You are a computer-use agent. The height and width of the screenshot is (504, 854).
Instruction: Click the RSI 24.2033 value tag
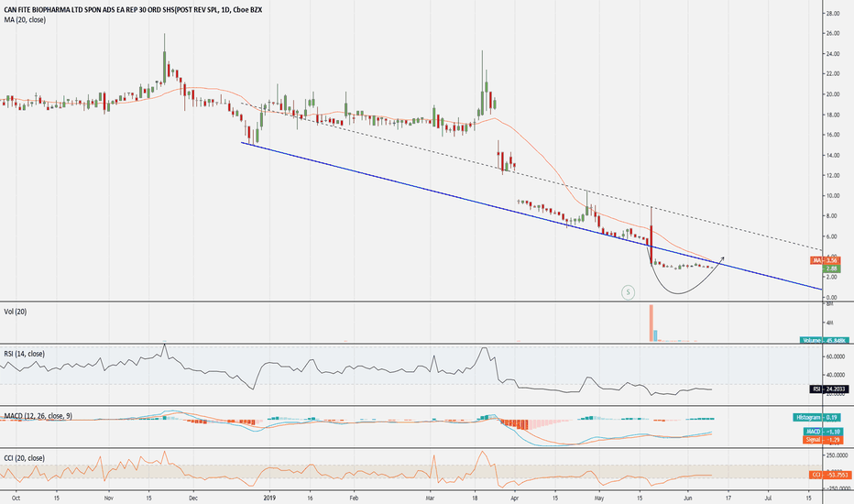tap(829, 389)
